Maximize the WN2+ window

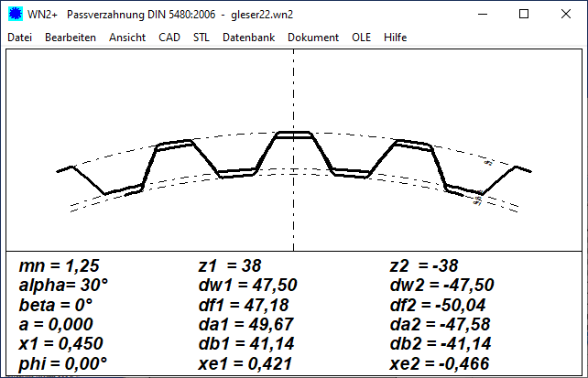click(x=524, y=15)
